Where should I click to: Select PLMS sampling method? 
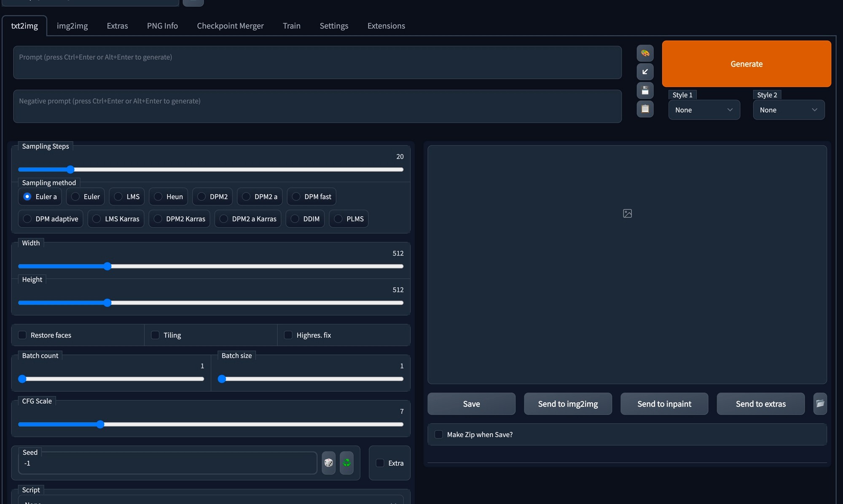pos(349,219)
